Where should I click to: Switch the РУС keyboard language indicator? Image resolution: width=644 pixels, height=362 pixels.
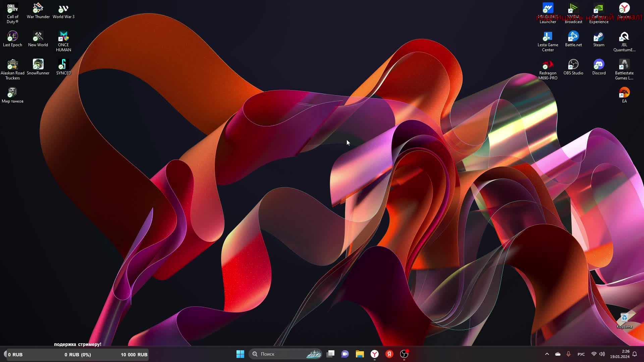coord(581,354)
